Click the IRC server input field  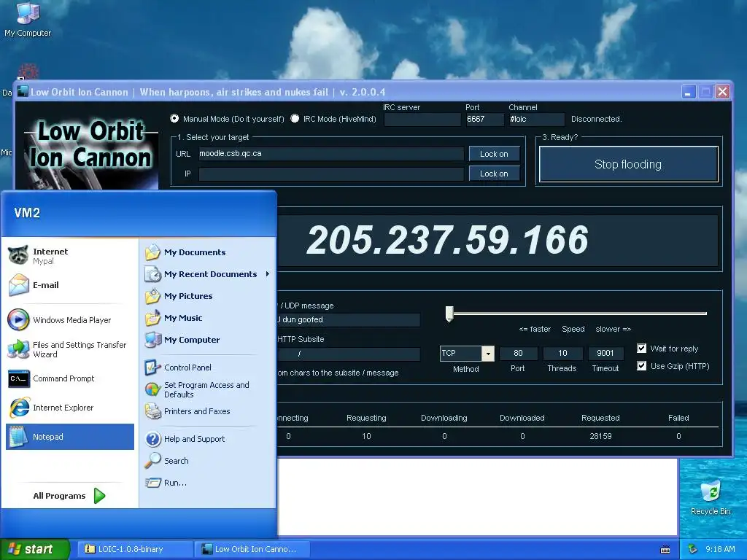pos(422,119)
